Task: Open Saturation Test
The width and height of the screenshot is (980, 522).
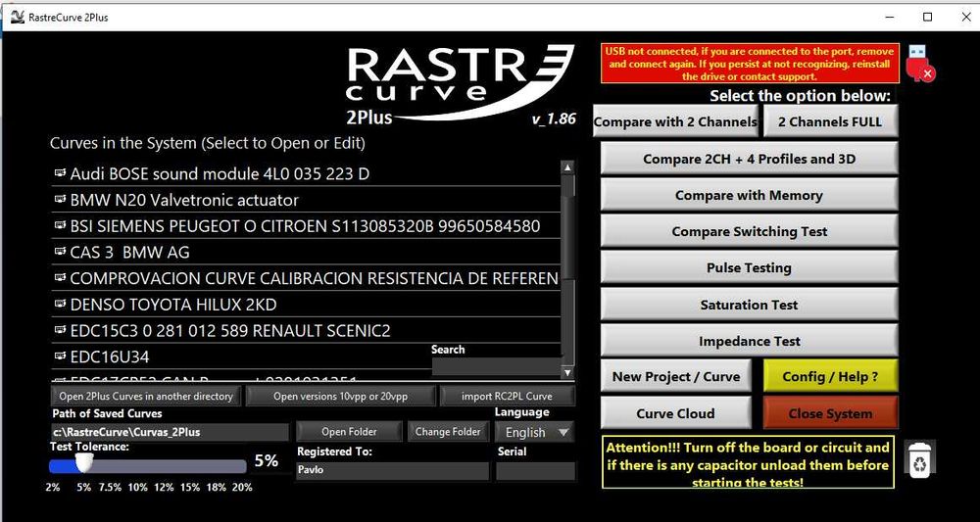Action: pyautogui.click(x=749, y=305)
